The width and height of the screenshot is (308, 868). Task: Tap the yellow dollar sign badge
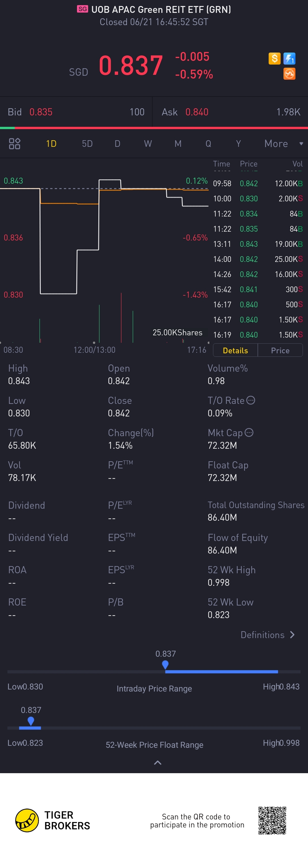(274, 59)
